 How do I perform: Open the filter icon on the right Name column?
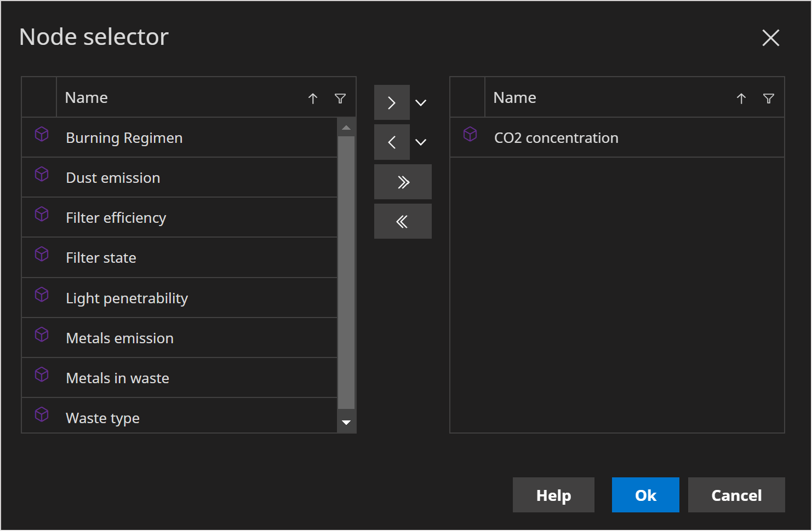point(769,99)
